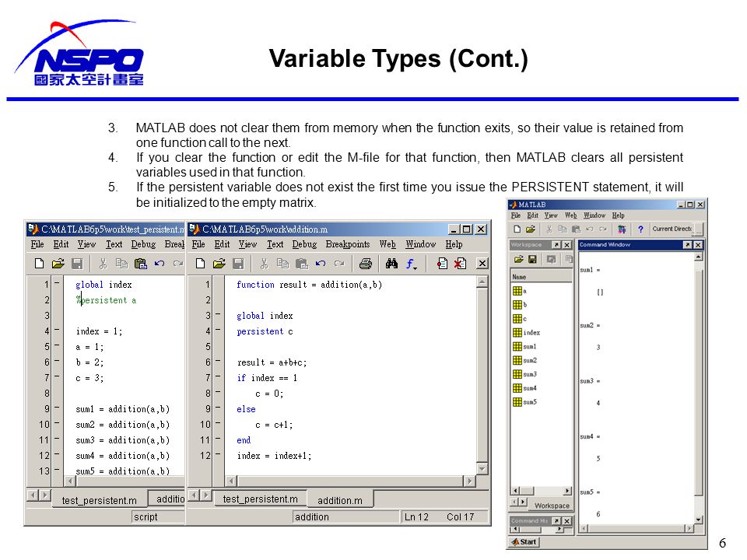
Task: Click Print icon in addition.m editor
Action: coord(366,264)
